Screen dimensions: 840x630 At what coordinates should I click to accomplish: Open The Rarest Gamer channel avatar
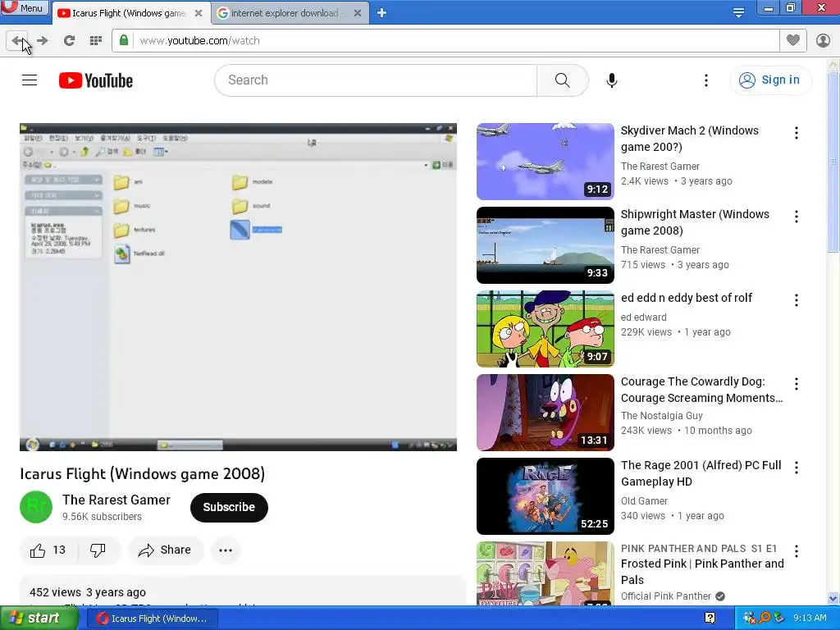36,507
